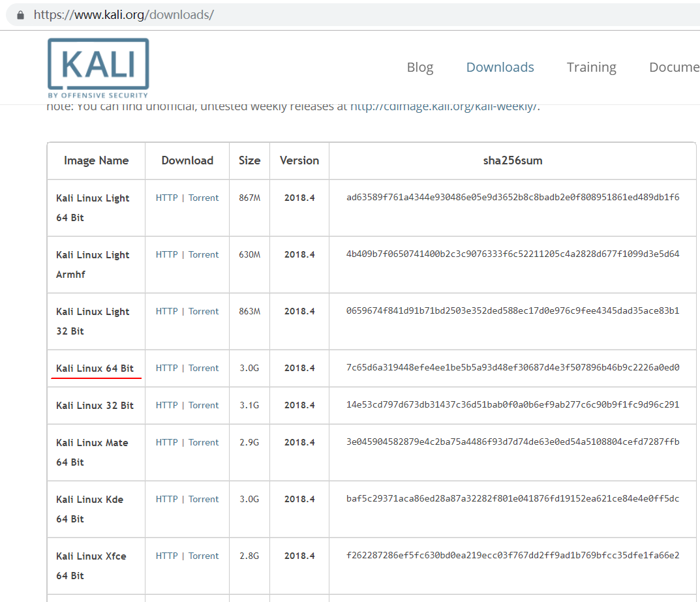Click Torrent download for Kali Linux 32 Bit
This screenshot has width=700, height=602.
tap(204, 405)
